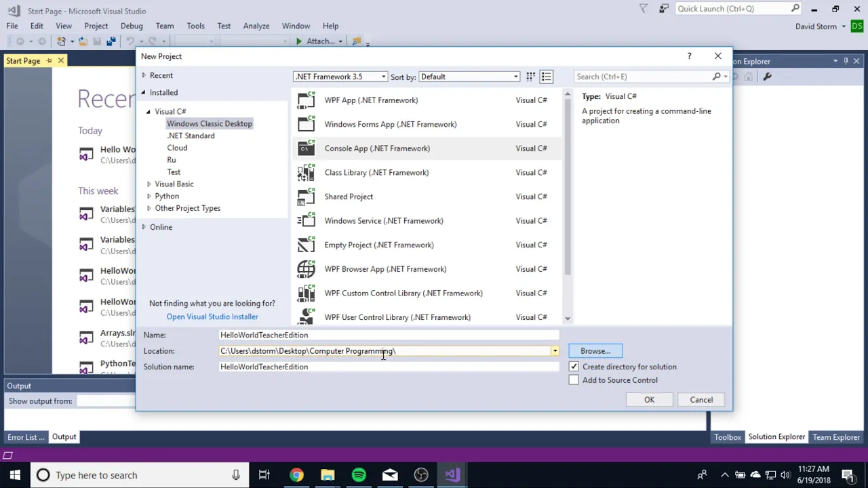Open the Debug menu

(132, 26)
